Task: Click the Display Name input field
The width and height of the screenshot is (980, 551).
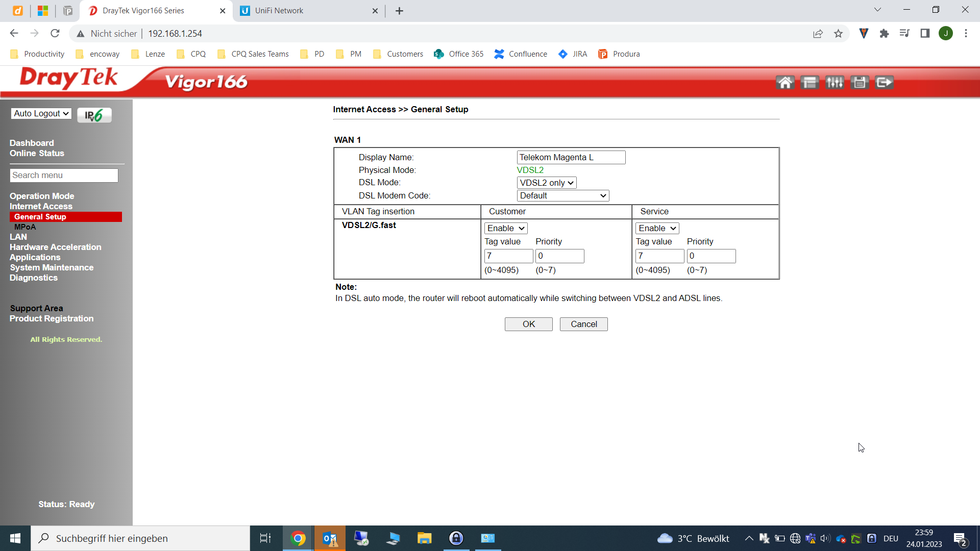Action: (x=571, y=157)
